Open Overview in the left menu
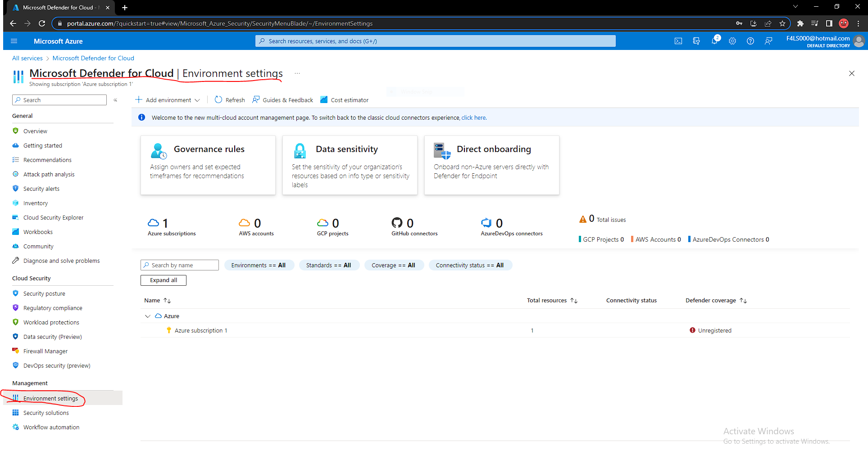Screen dimensions: 868x468 [35, 131]
